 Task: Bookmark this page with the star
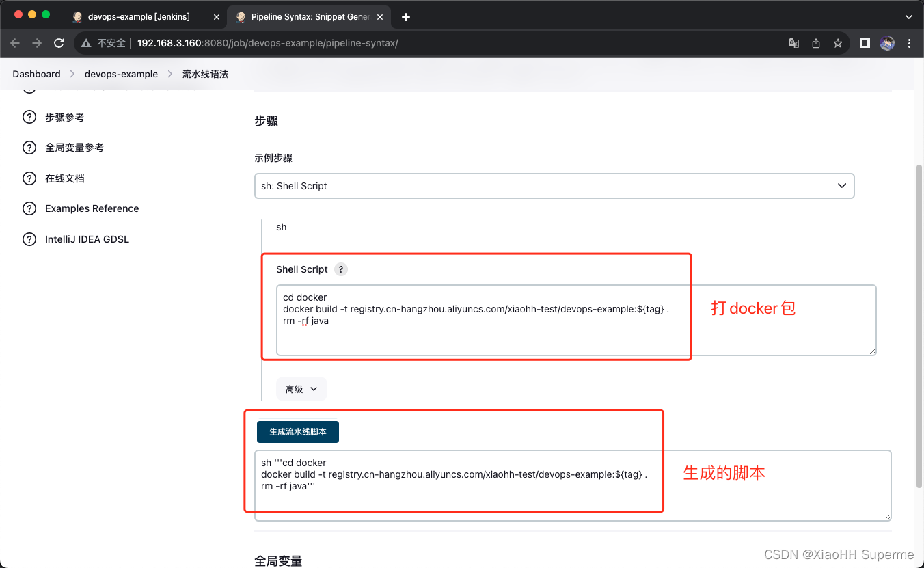837,43
